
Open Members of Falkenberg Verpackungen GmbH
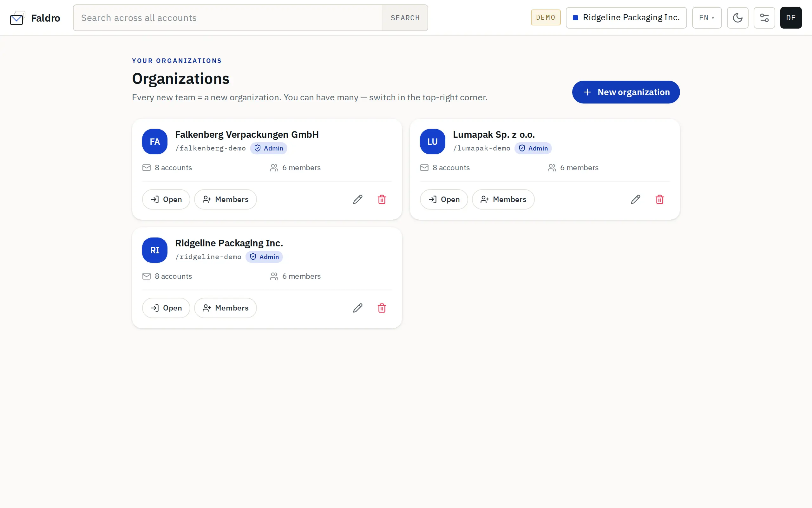tap(226, 199)
